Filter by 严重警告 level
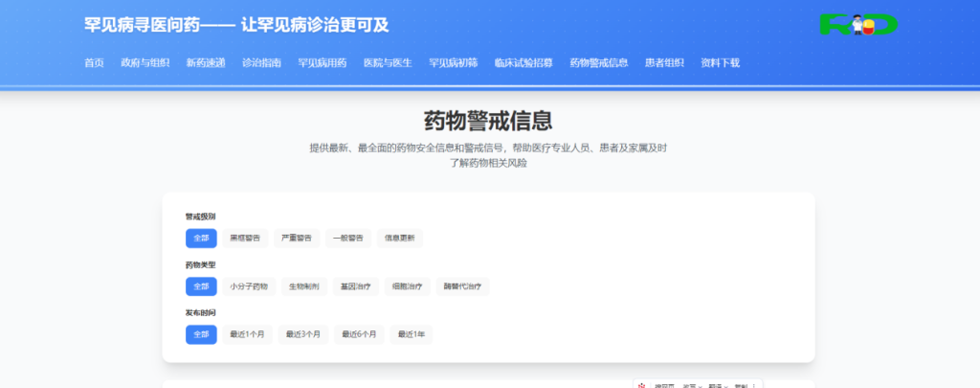Screen dimensions: 980x388 coord(297,239)
